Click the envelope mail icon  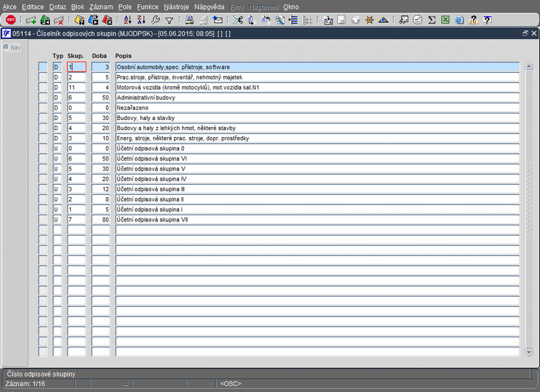[217, 20]
